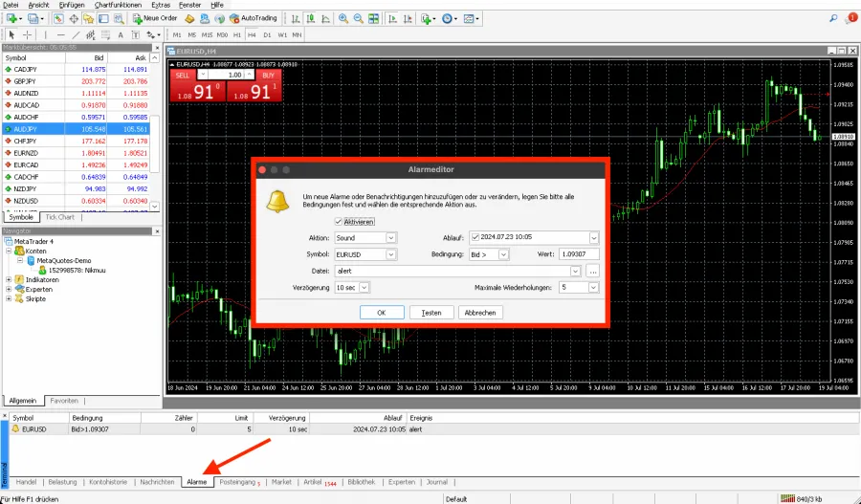
Task: Open the Symbol EURUSD dropdown
Action: (390, 254)
